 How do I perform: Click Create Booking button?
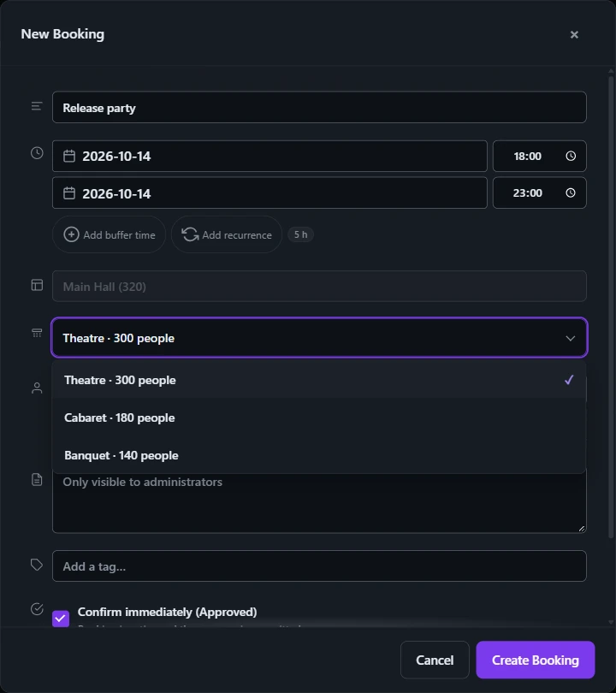coord(536,660)
